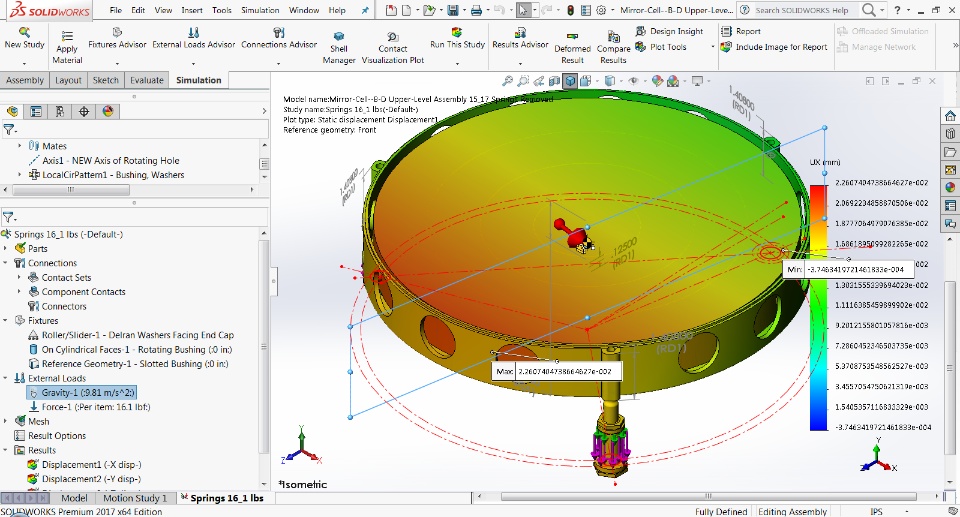Pin the menu bar with pushpin
This screenshot has height=517, width=960.
(x=364, y=10)
